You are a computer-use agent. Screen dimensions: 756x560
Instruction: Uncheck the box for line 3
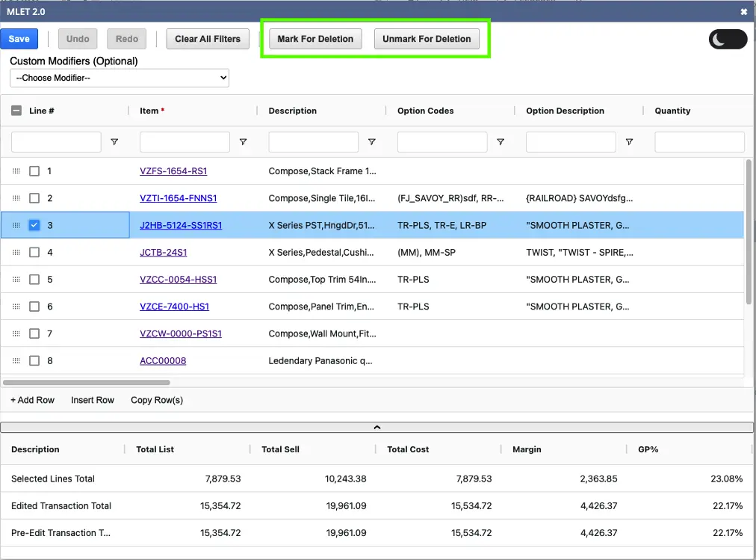(x=34, y=225)
